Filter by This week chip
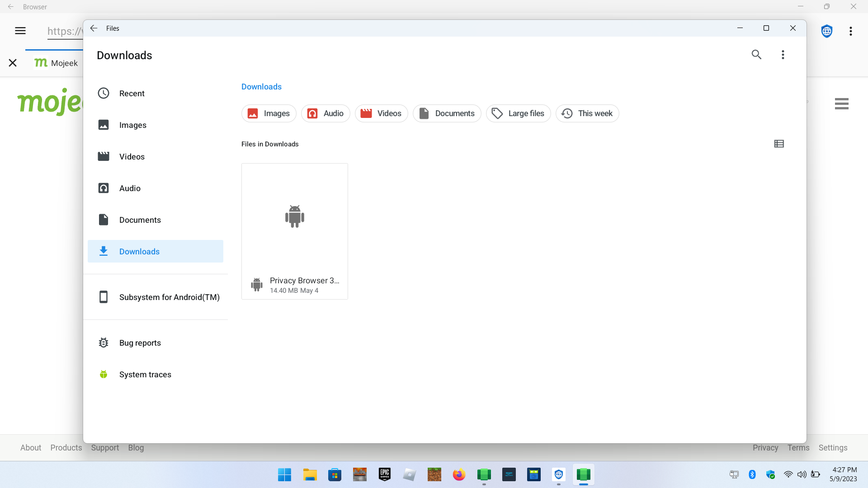 point(587,113)
